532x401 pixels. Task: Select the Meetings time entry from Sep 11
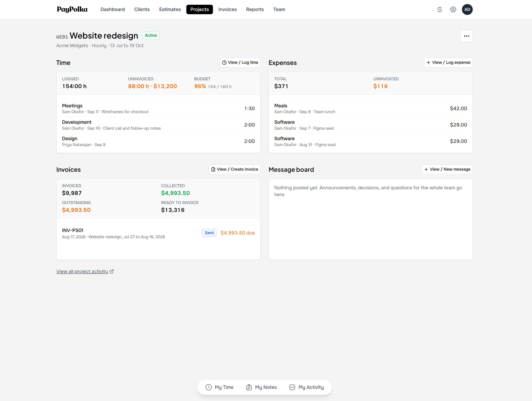point(158,109)
